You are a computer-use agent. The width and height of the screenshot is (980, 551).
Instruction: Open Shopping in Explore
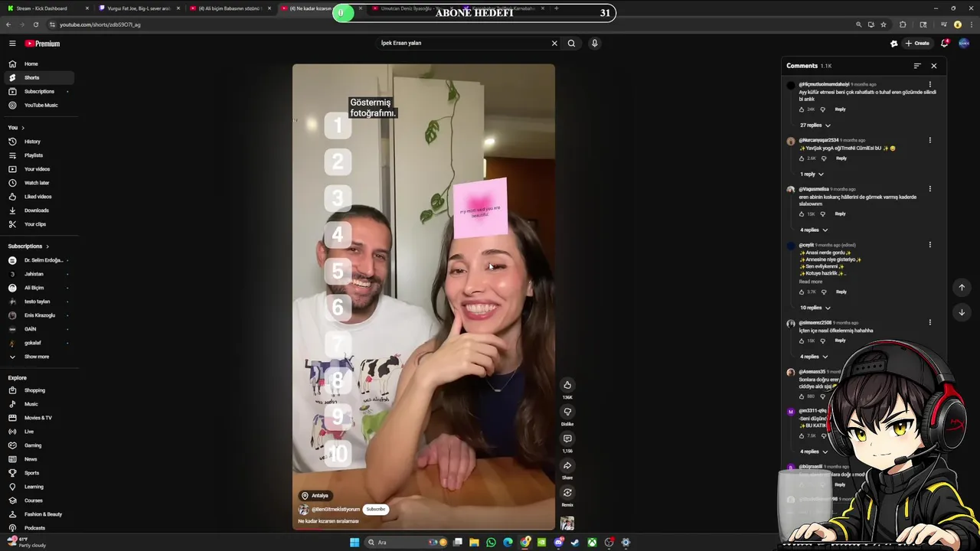point(34,390)
